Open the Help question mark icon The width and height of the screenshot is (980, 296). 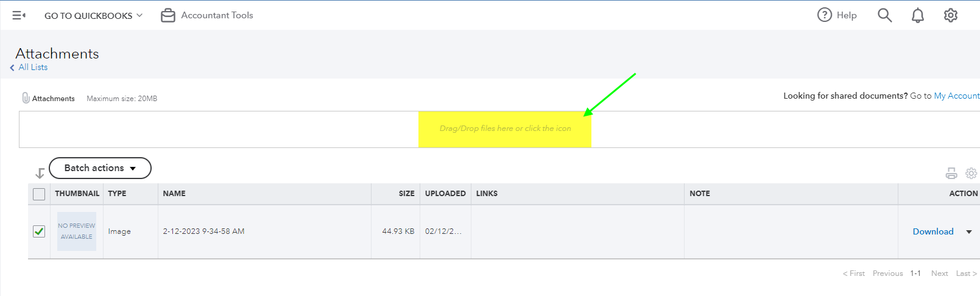[x=824, y=15]
